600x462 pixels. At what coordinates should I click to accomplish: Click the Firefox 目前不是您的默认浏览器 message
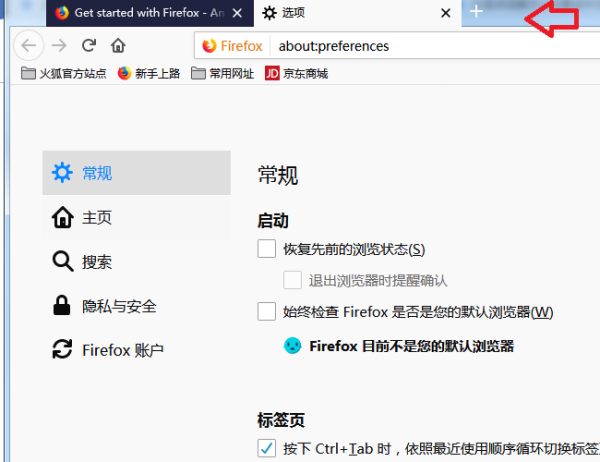coord(411,346)
